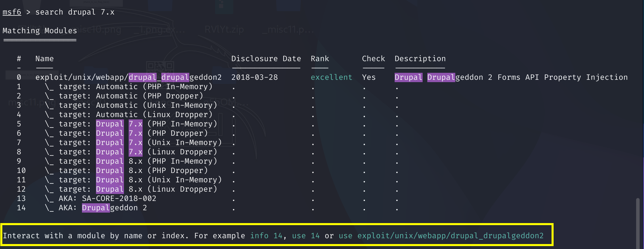Viewport: 644px width, 249px height.
Task: Click the 'Description' column header
Action: tap(420, 59)
